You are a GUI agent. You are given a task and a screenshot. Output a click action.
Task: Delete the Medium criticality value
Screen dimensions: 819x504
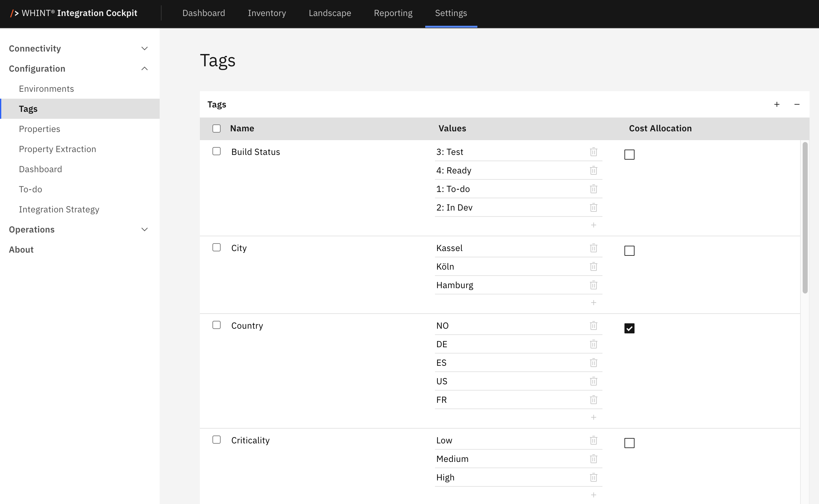(x=593, y=459)
